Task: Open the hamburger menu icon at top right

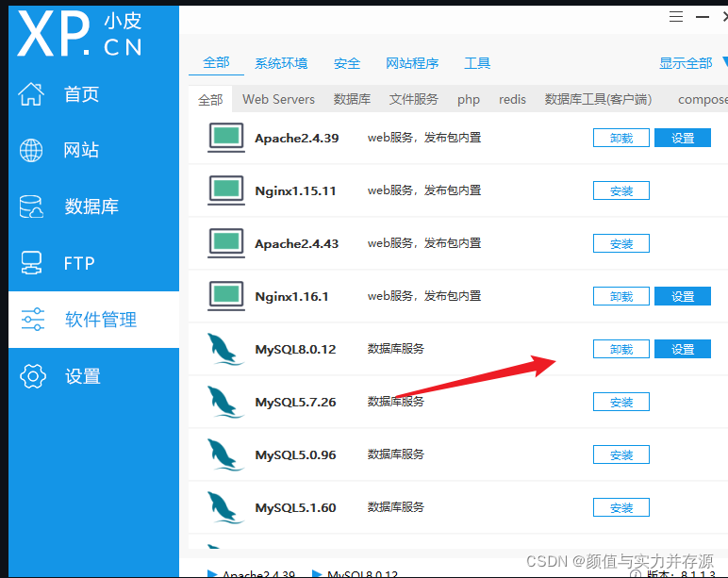Action: (x=676, y=17)
